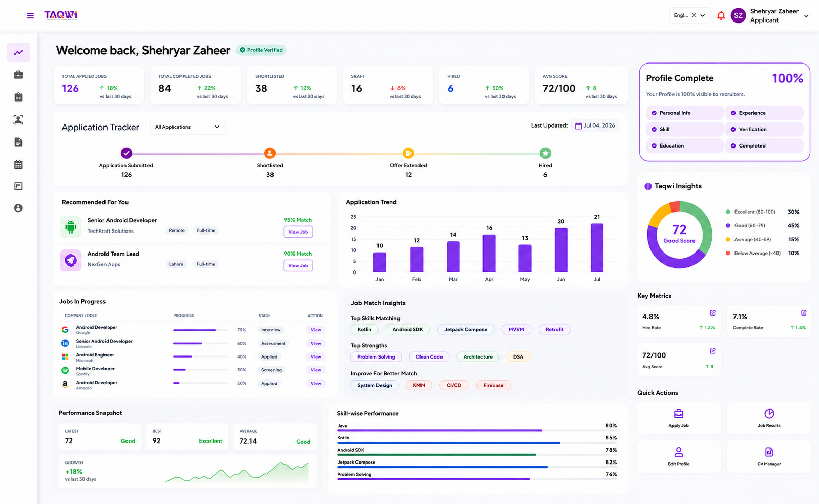Screen dimensions: 819x504
Task: Click the Education check item
Action: click(685, 145)
